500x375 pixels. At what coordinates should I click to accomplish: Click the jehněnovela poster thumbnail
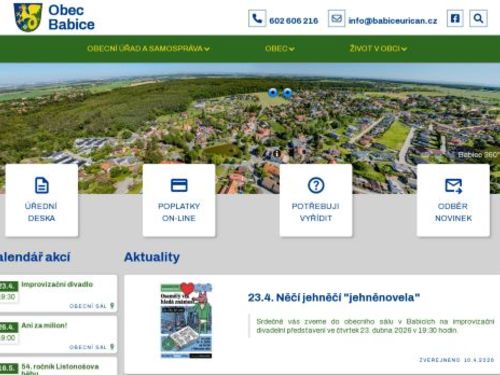[186, 321]
